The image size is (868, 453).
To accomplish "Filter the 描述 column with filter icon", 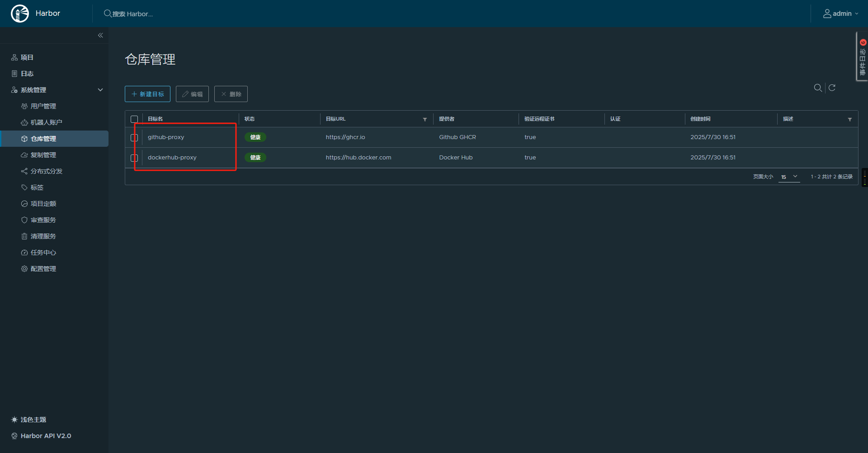I will point(850,119).
